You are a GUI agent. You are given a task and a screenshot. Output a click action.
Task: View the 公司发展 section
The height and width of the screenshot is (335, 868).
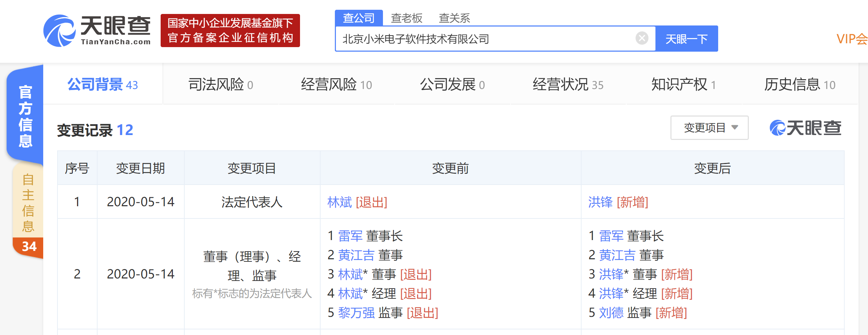click(x=451, y=84)
